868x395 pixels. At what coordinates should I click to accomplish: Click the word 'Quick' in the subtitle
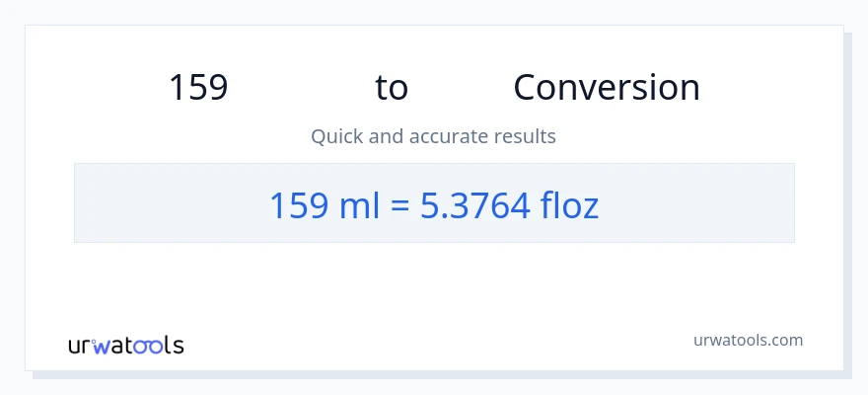point(336,136)
